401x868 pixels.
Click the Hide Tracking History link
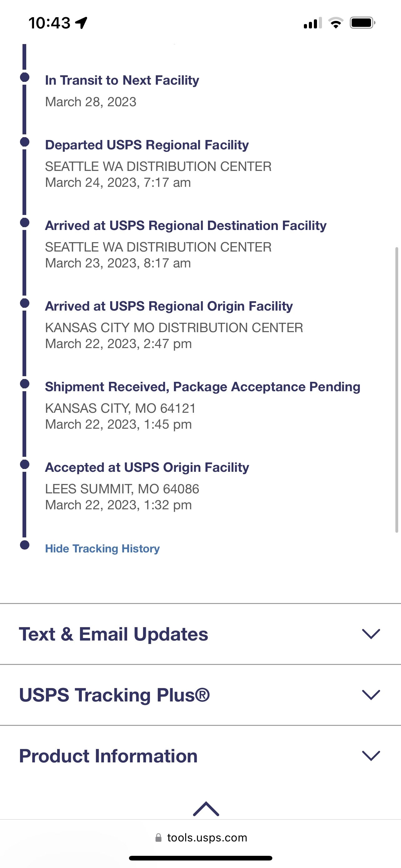click(x=102, y=549)
